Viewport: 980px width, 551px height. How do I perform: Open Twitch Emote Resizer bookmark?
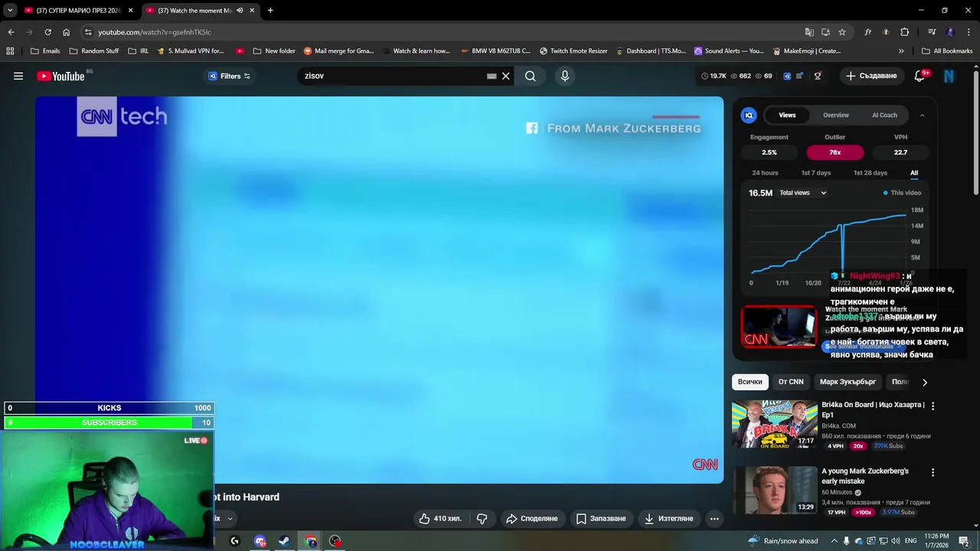coord(573,51)
